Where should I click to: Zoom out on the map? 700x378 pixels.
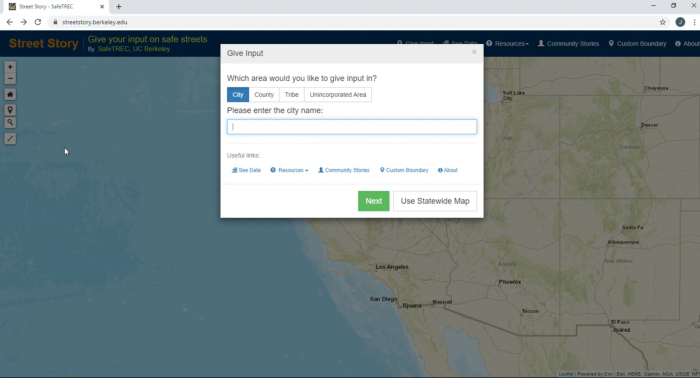point(10,79)
